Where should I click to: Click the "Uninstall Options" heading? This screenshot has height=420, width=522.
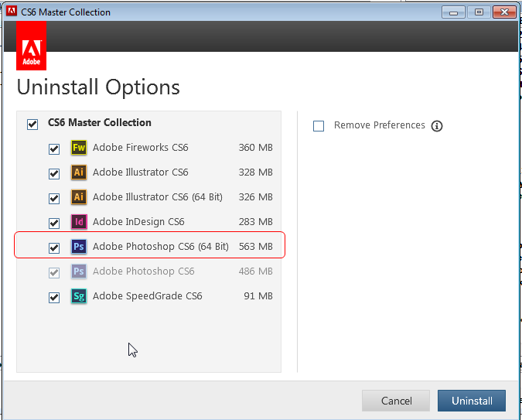tap(98, 87)
